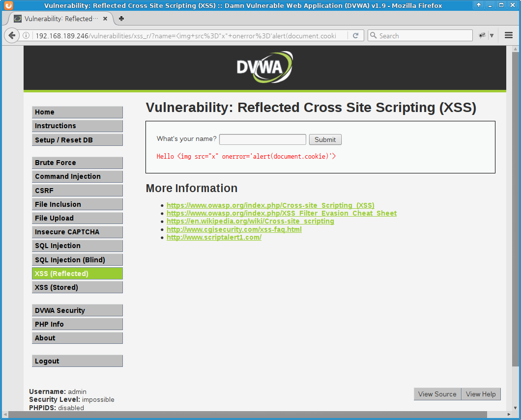Click the Search box in toolbar
521x420 pixels.
click(x=420, y=35)
